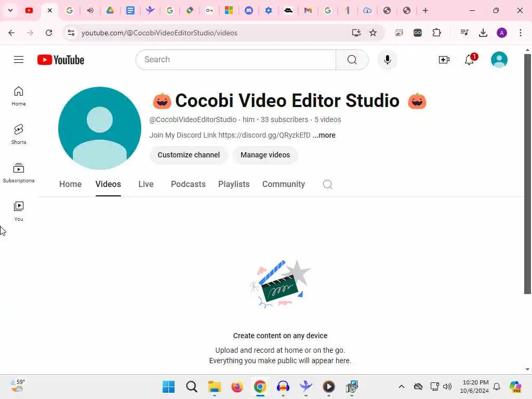This screenshot has width=532, height=399.
Task: Open Subscriptions in the sidebar
Action: click(x=19, y=172)
